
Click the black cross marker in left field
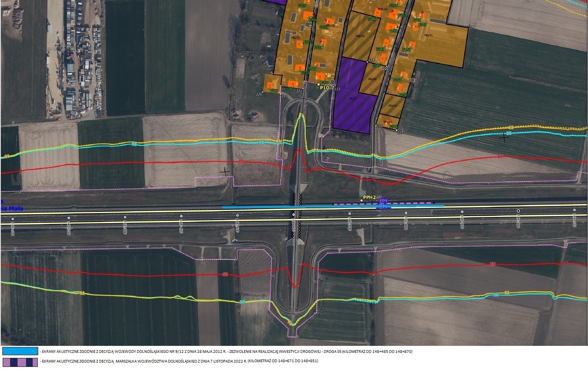(x=225, y=171)
